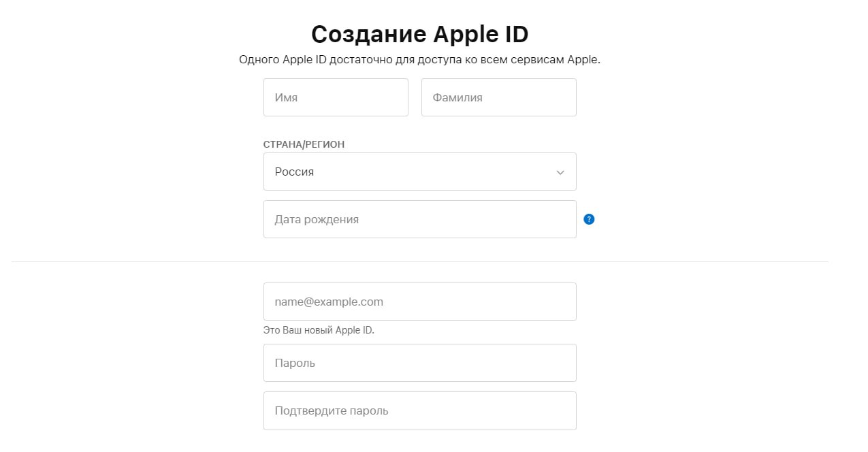868x452 pixels.
Task: Select the Россия value text in country selector
Action: 294,172
